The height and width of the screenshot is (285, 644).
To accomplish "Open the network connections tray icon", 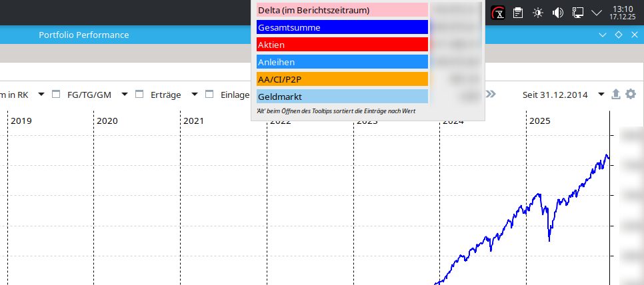I will 578,13.
